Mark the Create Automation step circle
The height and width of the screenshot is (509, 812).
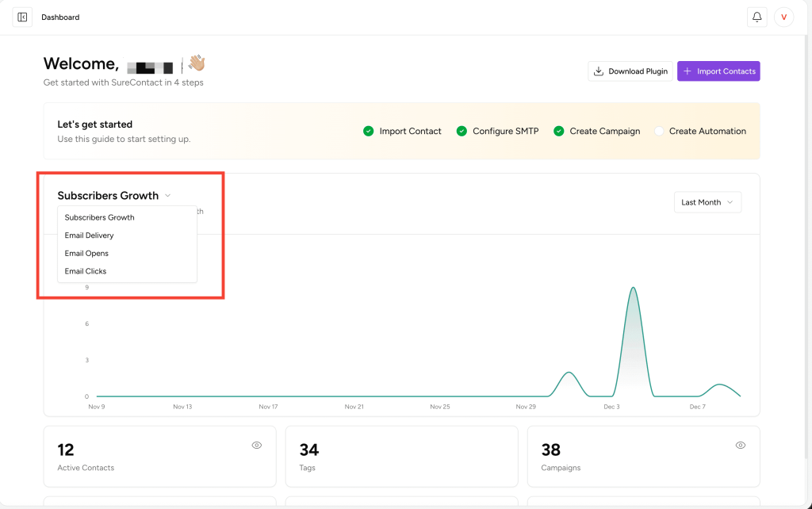pyautogui.click(x=658, y=132)
